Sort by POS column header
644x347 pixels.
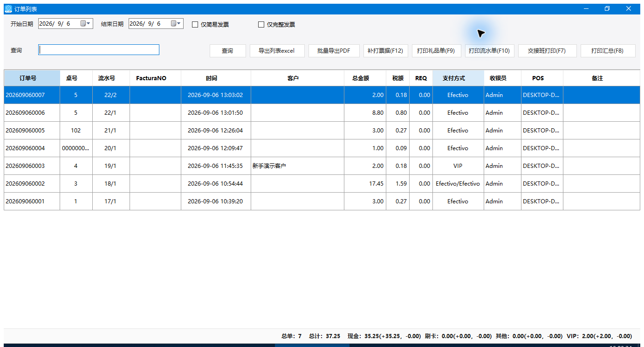tap(542, 78)
